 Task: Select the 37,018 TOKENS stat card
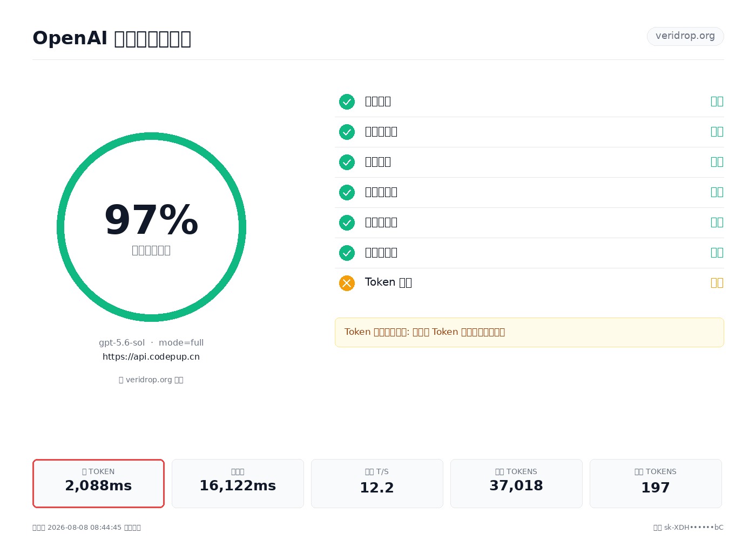[516, 483]
